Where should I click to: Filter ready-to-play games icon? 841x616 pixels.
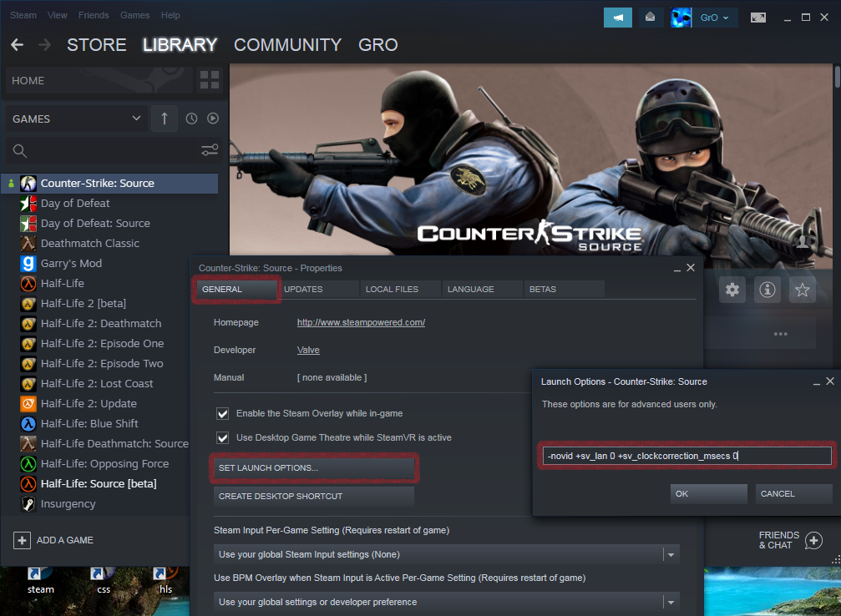(x=213, y=119)
